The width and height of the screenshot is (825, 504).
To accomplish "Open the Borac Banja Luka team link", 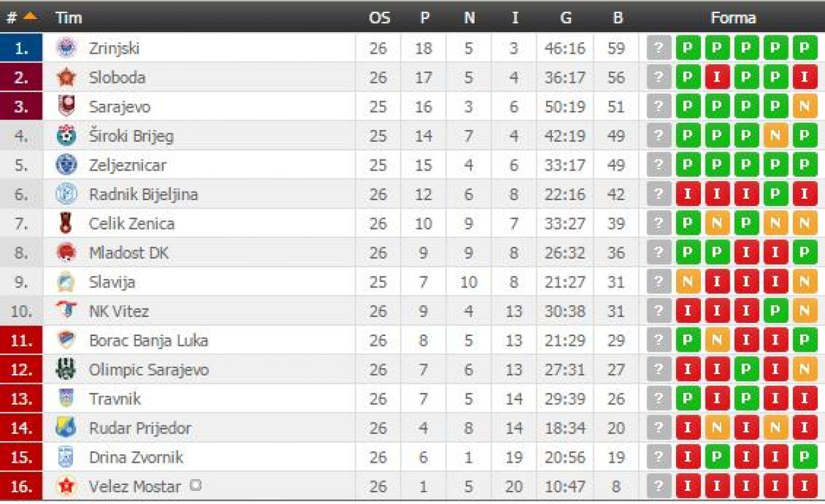I will coord(148,340).
